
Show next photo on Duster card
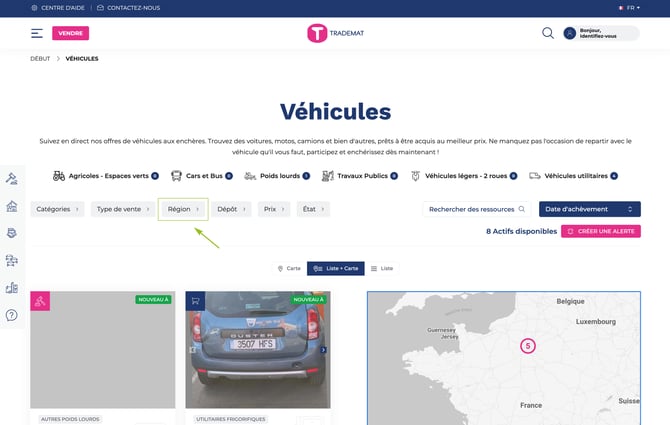click(x=323, y=350)
